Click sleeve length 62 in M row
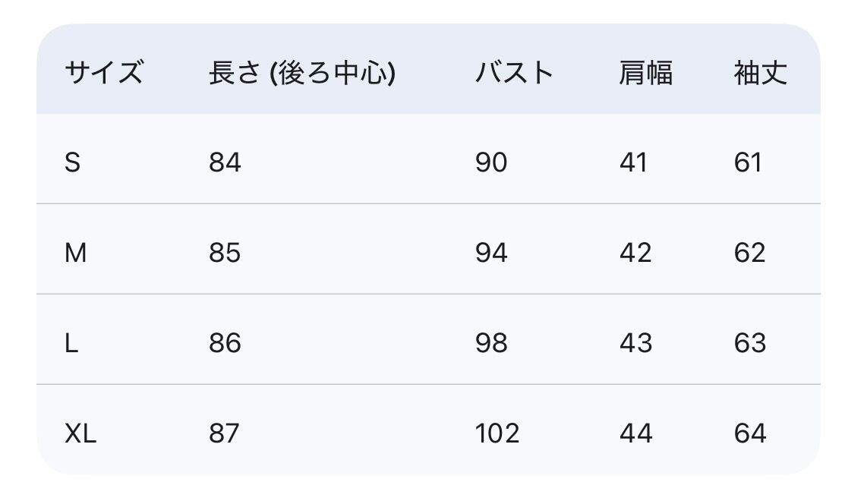Viewport: 867px width, 504px height. coord(749,253)
